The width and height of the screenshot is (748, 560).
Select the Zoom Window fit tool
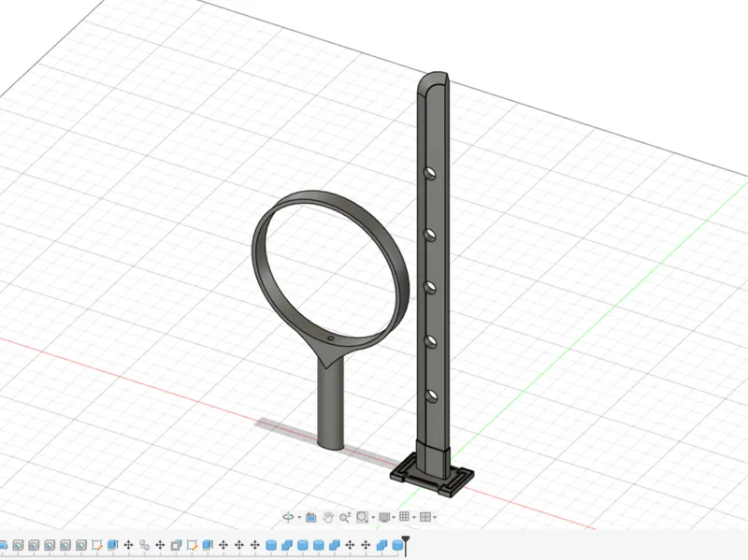[363, 517]
